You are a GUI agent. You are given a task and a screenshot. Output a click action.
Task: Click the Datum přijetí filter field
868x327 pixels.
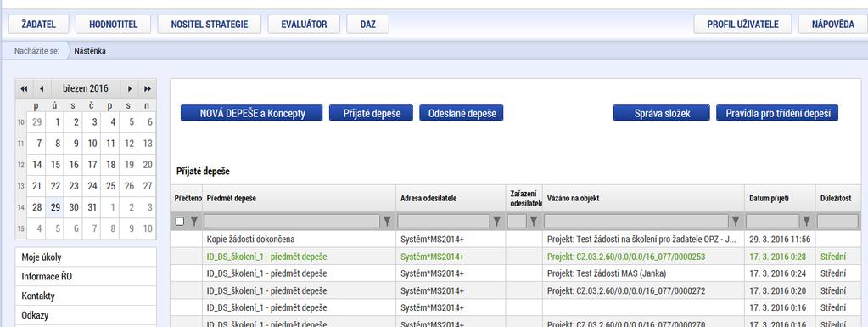(x=773, y=222)
